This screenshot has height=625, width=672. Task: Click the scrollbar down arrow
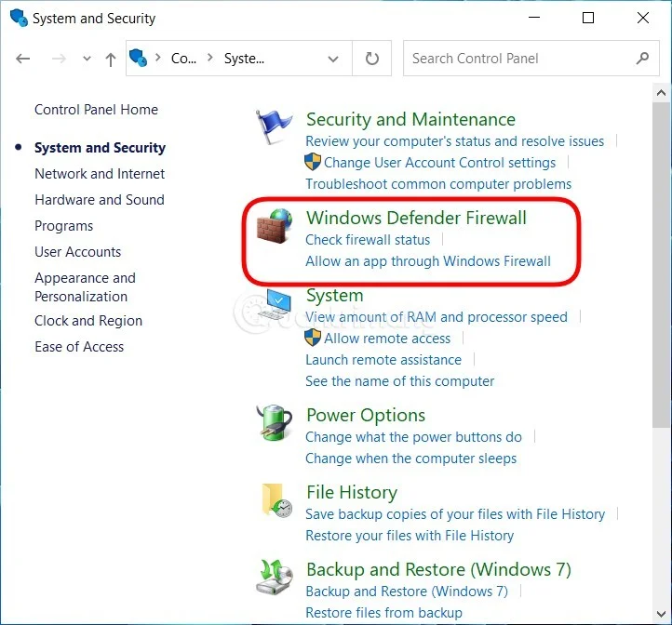click(661, 614)
